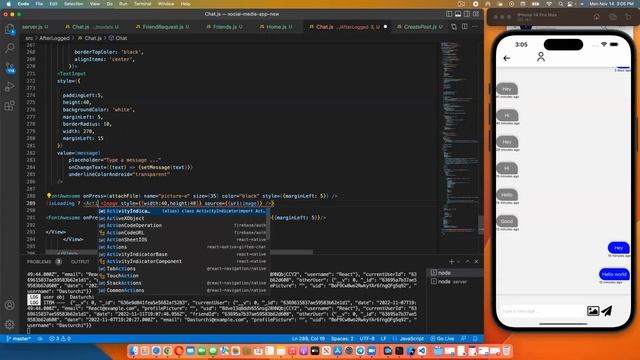The image size is (640, 360).
Task: Change the UTF-8 encoding
Action: pos(367,339)
